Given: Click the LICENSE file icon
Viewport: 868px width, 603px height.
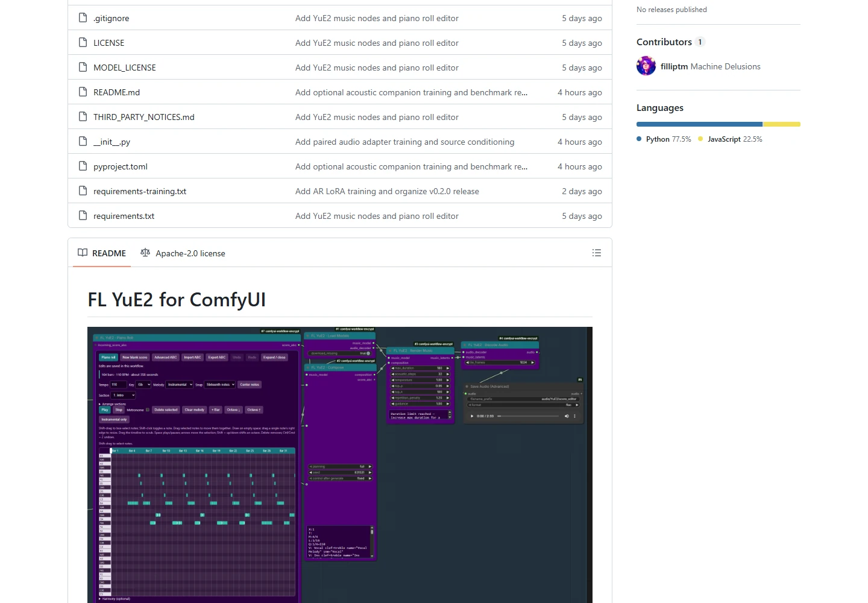Looking at the screenshot, I should 83,43.
